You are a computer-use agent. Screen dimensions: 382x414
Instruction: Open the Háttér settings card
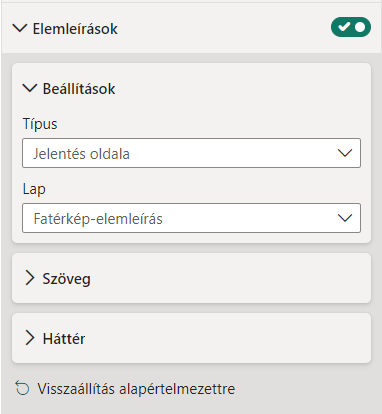[191, 338]
